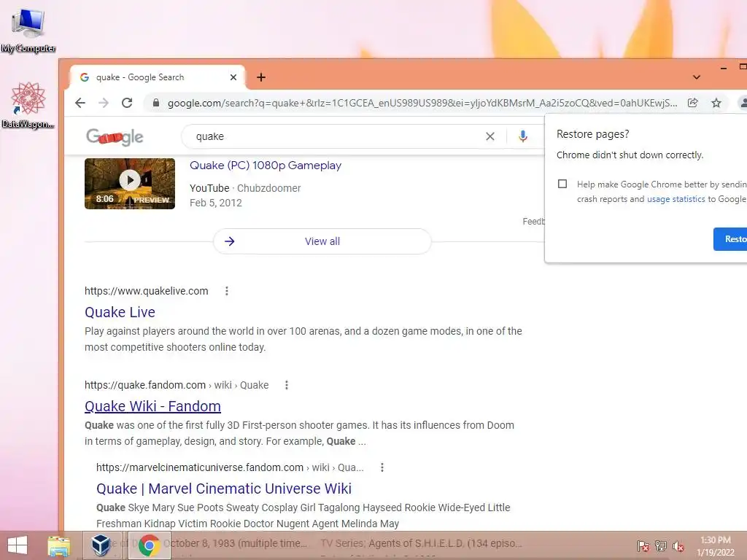Screen dimensions: 747x560
Task: Click the address bar URL
Action: (x=422, y=103)
